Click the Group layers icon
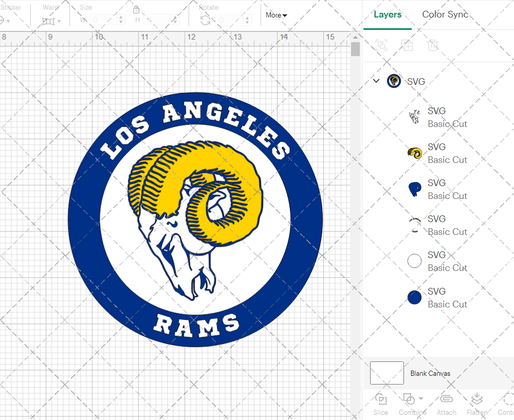Screen dimensions: 514x420 (381, 45)
